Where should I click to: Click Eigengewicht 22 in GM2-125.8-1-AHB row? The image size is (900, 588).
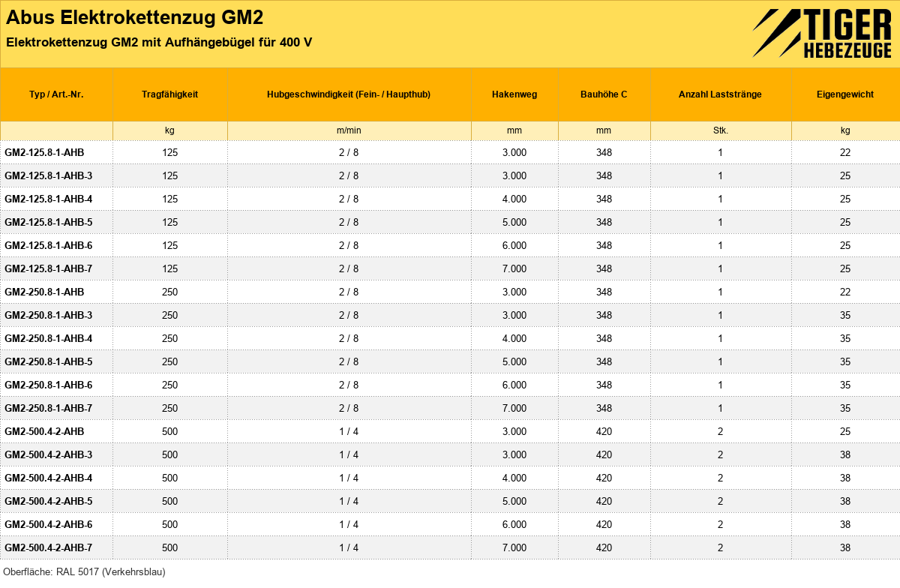(x=845, y=152)
